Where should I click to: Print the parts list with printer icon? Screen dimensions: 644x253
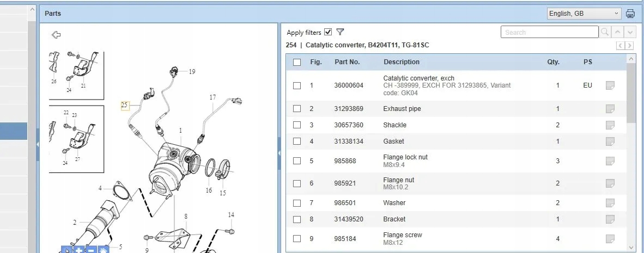click(630, 14)
